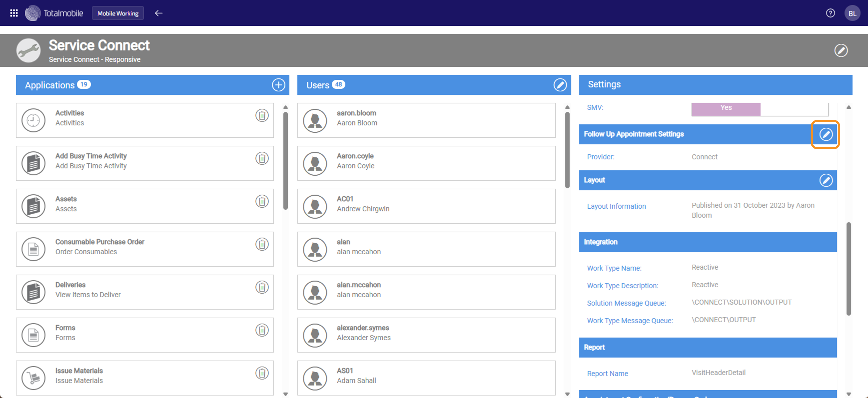The image size is (868, 398).
Task: Click the add application plus icon
Action: point(278,85)
